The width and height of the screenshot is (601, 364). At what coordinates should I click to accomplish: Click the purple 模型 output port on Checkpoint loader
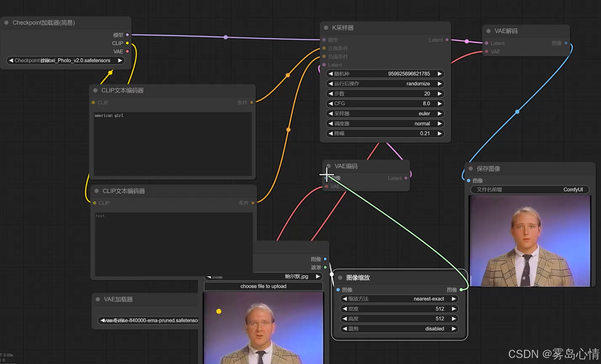(x=127, y=35)
